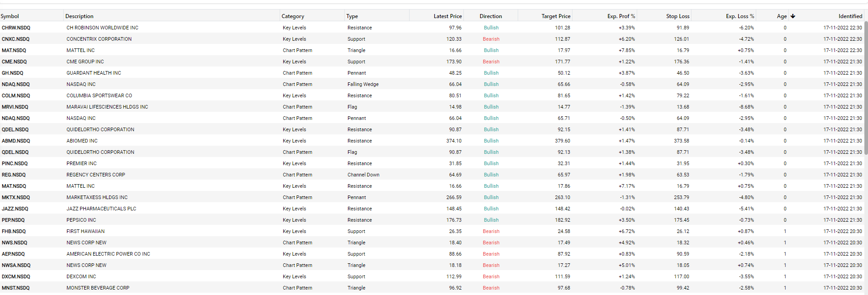Screen dimensions: 868x295
Task: Click PREMIER INC description
Action: pos(81,163)
